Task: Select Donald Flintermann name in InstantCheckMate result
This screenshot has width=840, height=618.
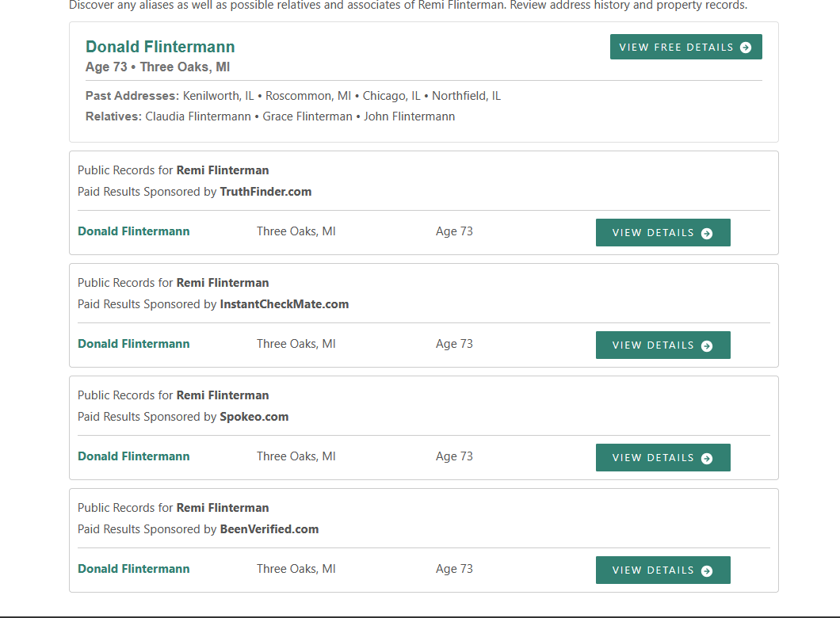Action: [x=134, y=344]
